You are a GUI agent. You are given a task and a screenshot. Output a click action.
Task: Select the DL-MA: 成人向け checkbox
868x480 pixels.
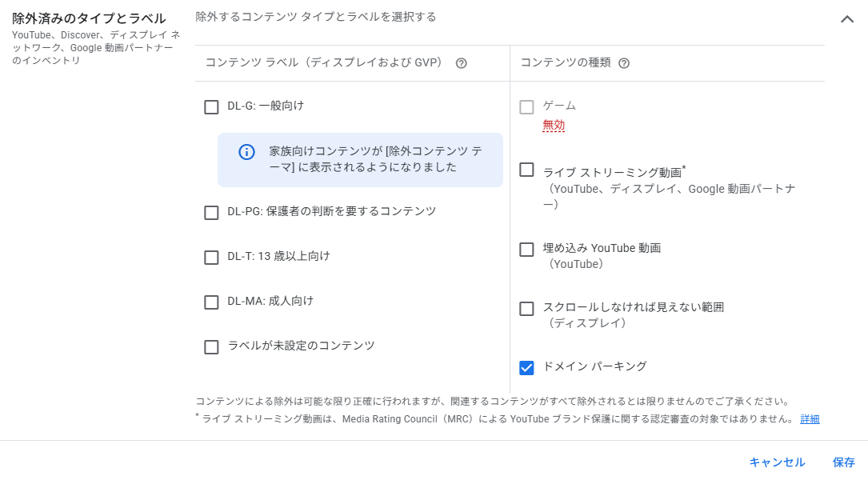211,302
